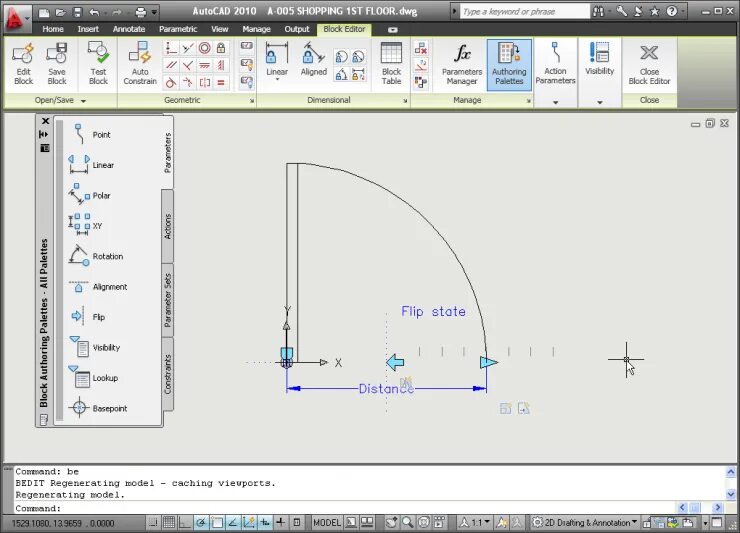740x533 pixels.
Task: Open the Constraints palette tab
Action: pyautogui.click(x=168, y=374)
